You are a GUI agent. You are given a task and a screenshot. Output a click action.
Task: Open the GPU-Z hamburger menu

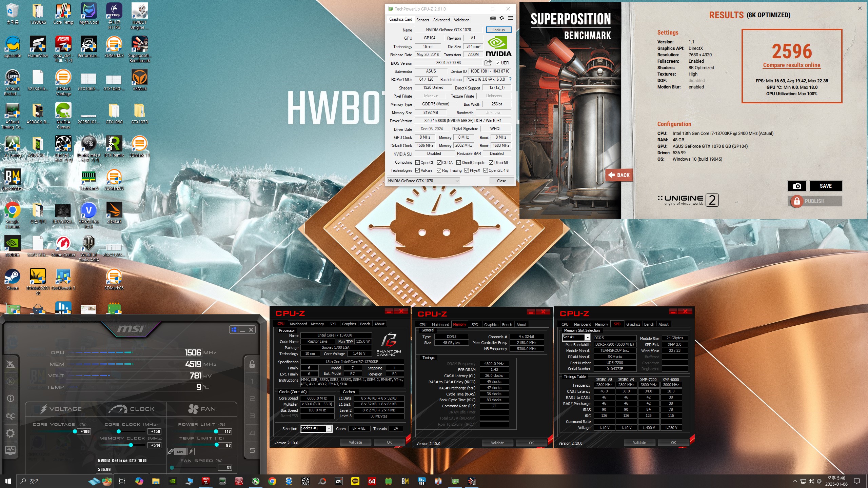510,18
